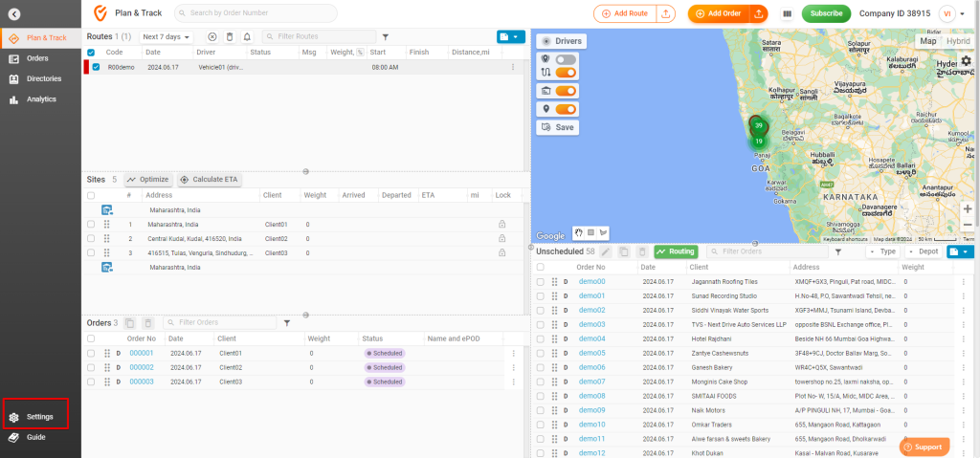Open the Next 7 days dropdown
The width and height of the screenshot is (980, 458).
(167, 36)
